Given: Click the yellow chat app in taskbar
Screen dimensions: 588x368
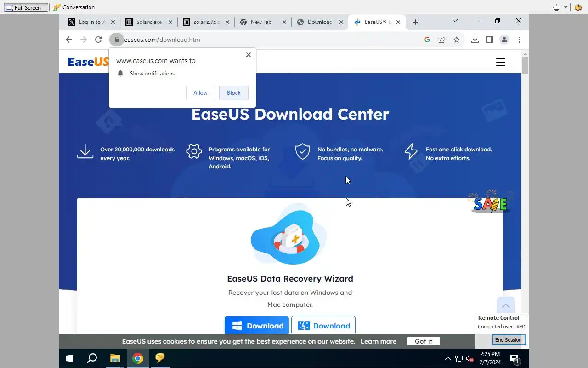Looking at the screenshot, I should click(160, 358).
